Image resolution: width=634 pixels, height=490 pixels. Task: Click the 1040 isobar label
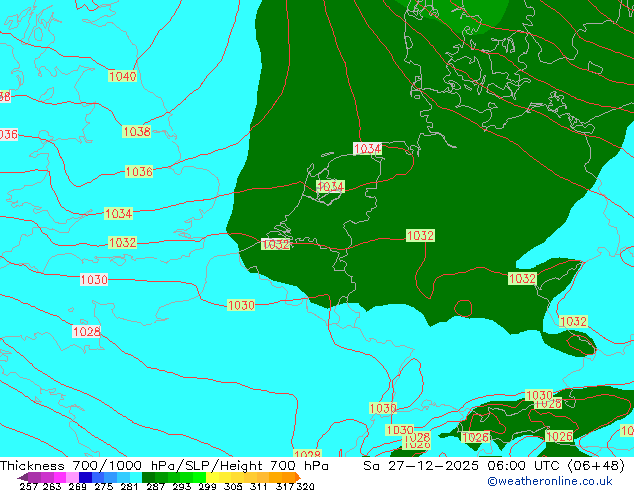123,76
